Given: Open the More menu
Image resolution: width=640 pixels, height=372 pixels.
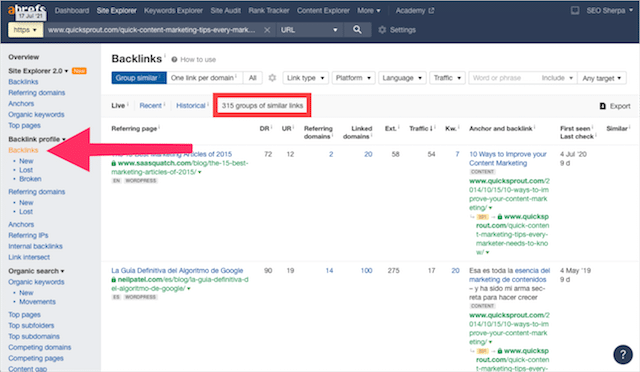Looking at the screenshot, I should [369, 10].
